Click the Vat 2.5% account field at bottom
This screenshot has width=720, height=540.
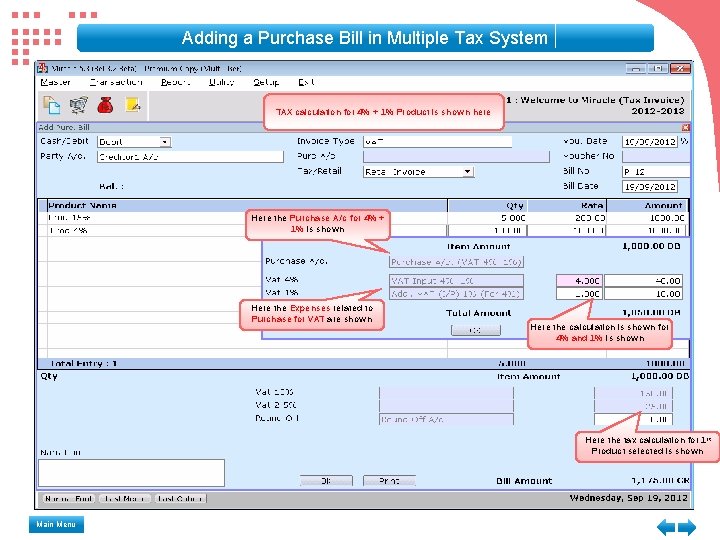446,406
